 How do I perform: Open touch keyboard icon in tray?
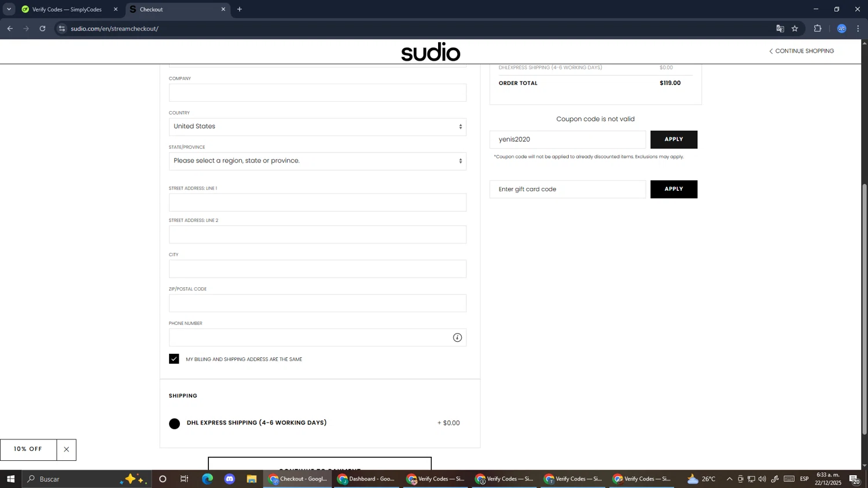tap(789, 479)
